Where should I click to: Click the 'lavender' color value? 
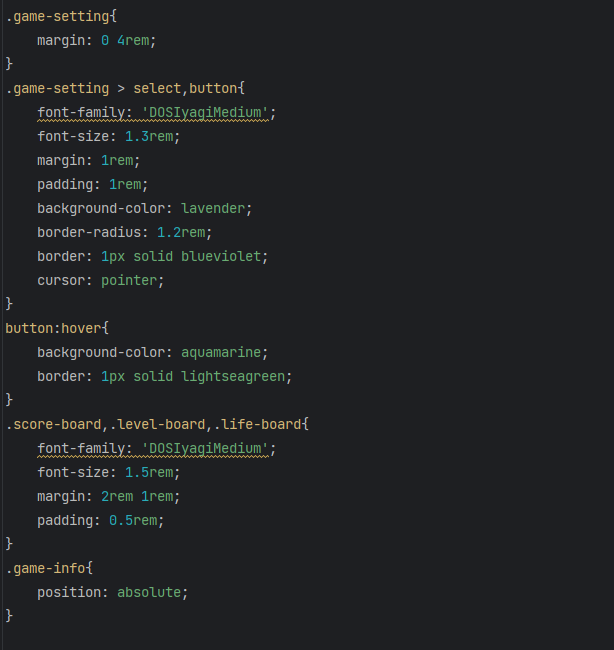coord(213,208)
